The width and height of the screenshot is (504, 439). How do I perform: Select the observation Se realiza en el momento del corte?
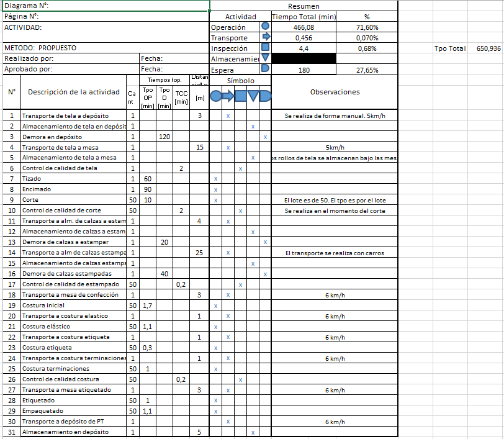(335, 210)
